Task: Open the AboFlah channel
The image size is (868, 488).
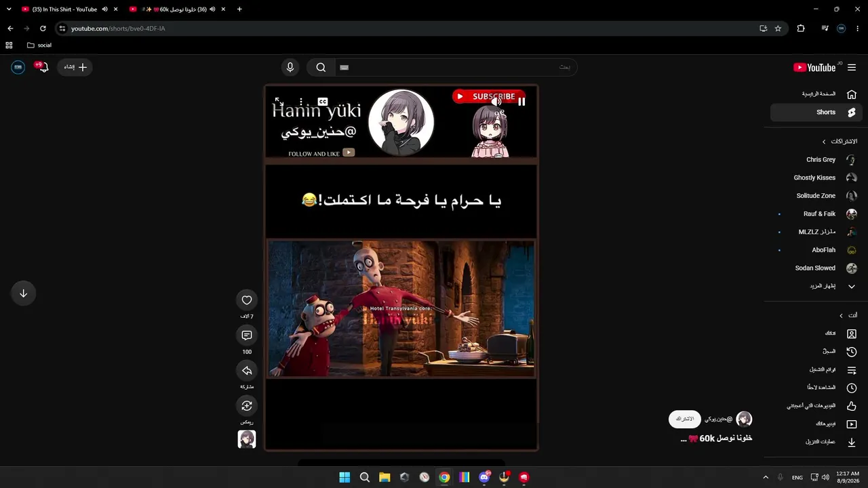Action: (x=816, y=250)
